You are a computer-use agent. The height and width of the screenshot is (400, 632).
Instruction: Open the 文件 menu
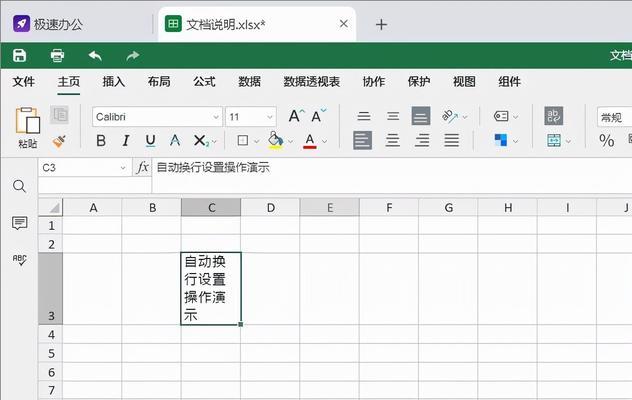tap(23, 82)
